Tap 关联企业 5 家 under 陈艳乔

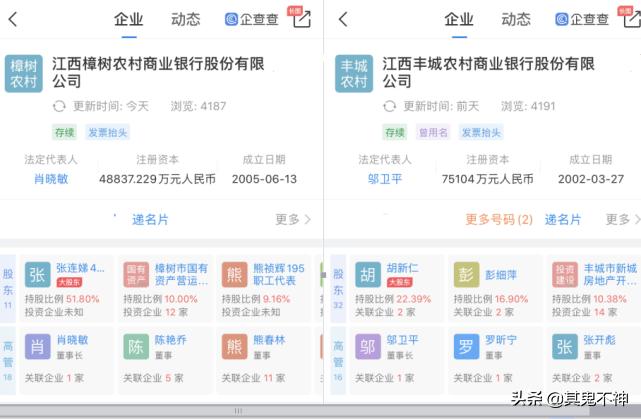click(x=153, y=378)
